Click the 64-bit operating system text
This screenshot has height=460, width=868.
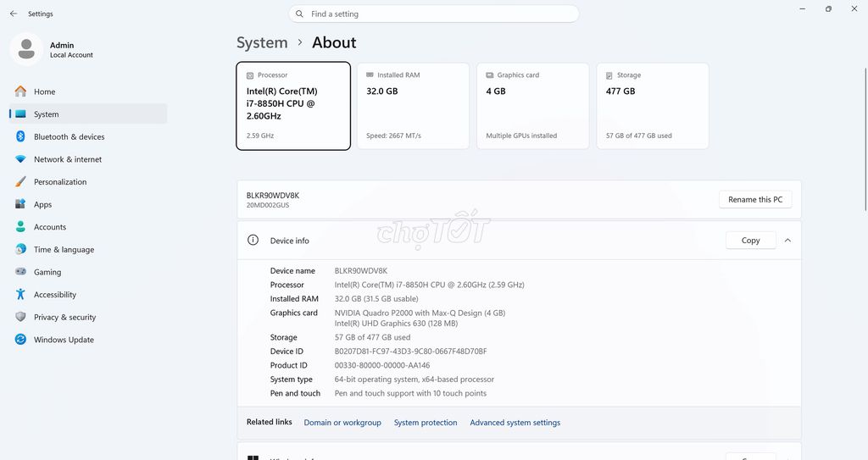414,380
